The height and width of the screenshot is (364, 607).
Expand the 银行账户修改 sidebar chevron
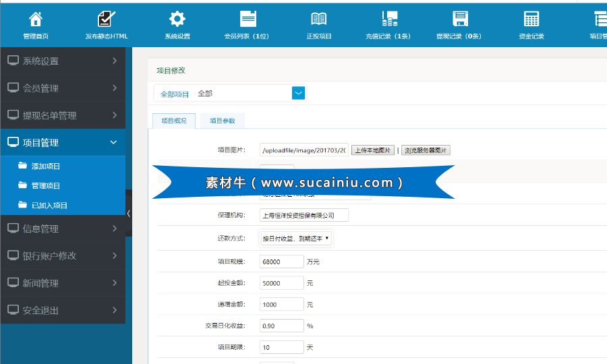(x=115, y=255)
